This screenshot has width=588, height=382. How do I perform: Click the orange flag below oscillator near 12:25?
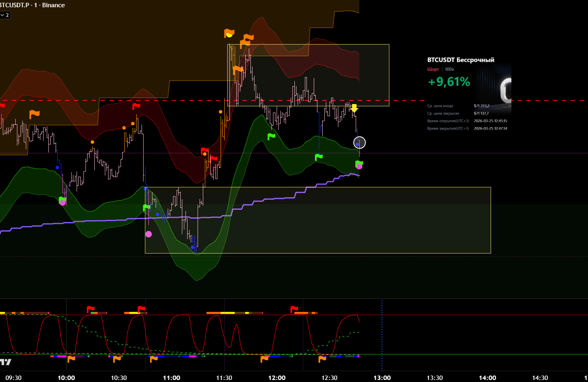[x=322, y=359]
